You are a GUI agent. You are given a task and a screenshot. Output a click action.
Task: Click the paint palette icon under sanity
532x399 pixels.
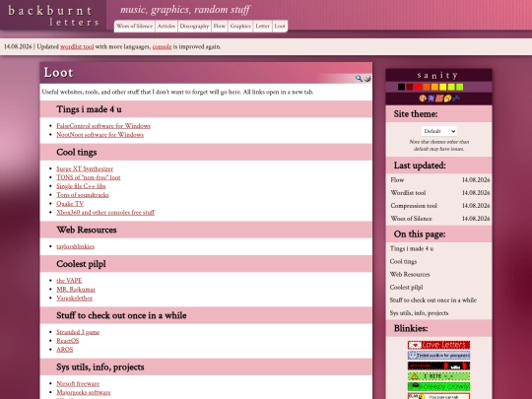tap(423, 99)
